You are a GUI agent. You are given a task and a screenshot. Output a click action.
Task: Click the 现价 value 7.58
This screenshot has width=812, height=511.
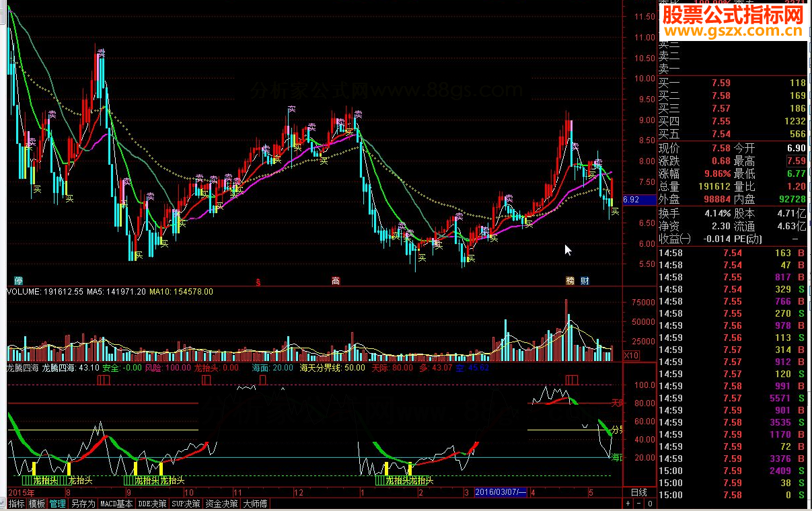tap(721, 148)
